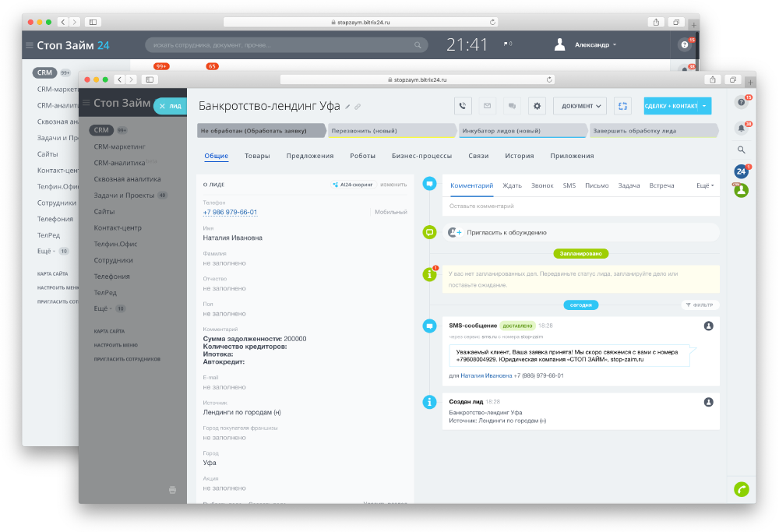This screenshot has width=779, height=532.
Task: Select the SMS tab in timeline
Action: pos(569,185)
